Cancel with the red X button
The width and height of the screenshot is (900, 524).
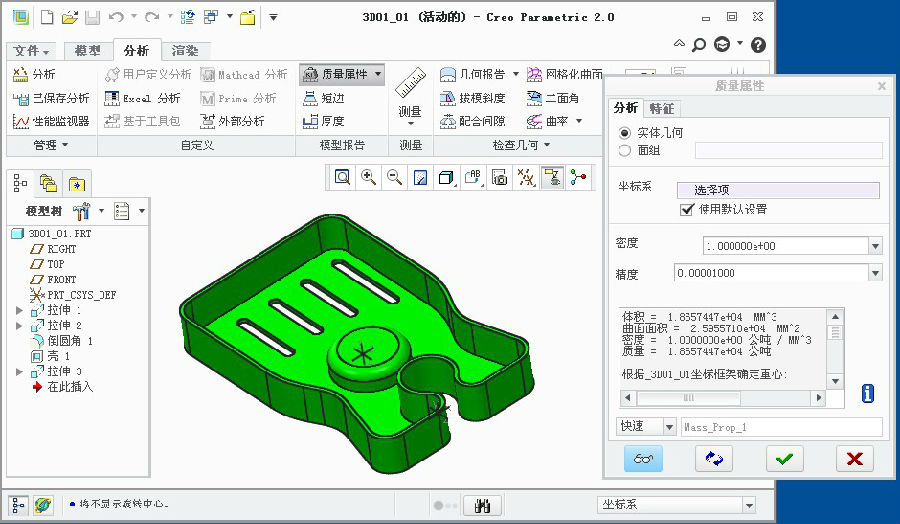854,458
